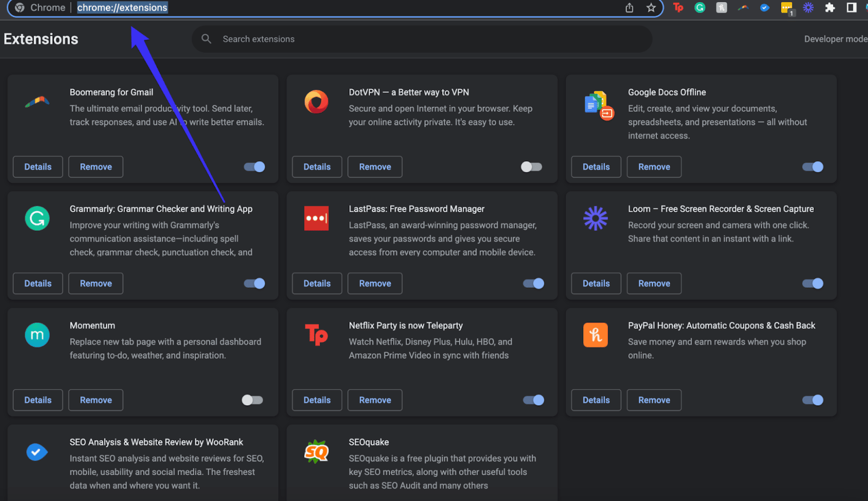This screenshot has height=501, width=868.
Task: Click the SEOquake extension icon in its card
Action: (317, 451)
